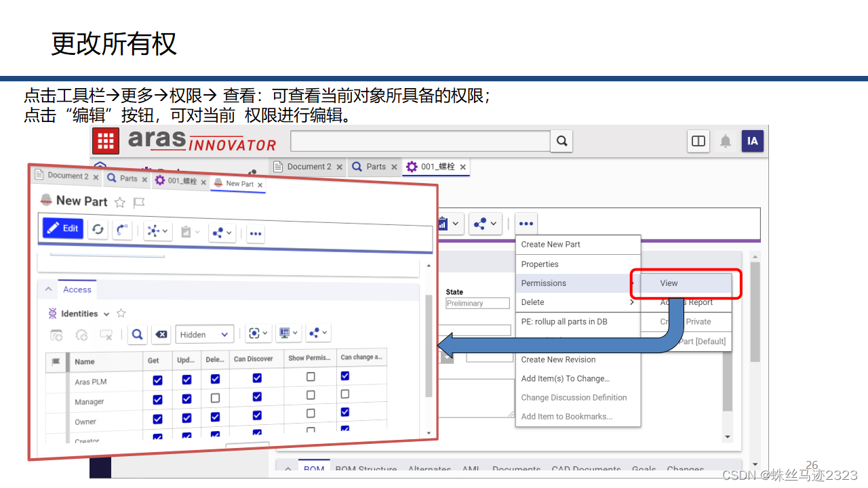The height and width of the screenshot is (488, 868).
Task: Collapse the Access section chevron
Action: pos(47,289)
